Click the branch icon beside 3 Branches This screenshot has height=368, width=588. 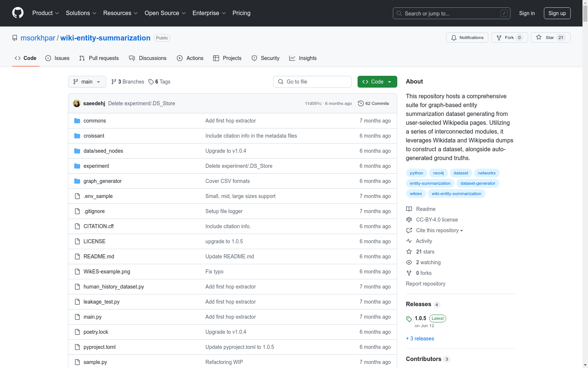114,82
